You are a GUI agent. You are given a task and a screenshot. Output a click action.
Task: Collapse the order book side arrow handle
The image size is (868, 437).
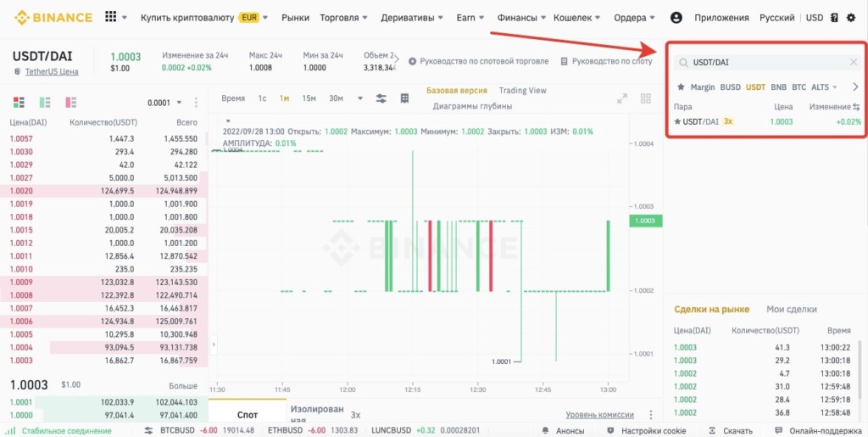214,345
